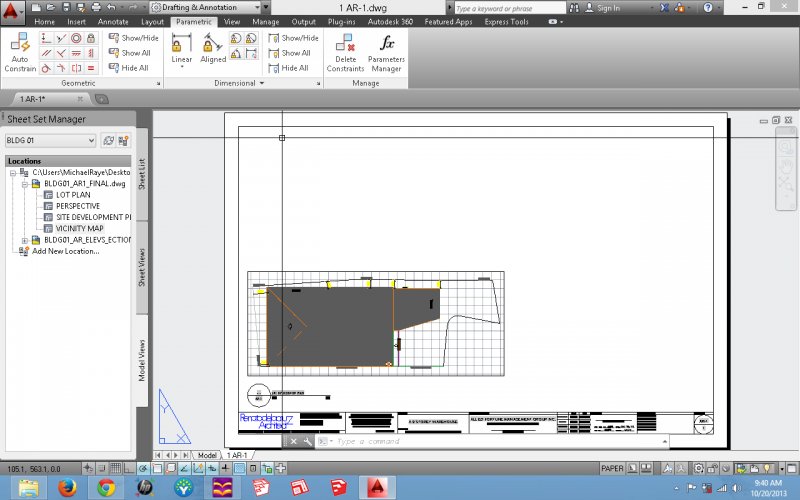Toggle geometric constraints Show/Hide
This screenshot has width=800, height=500.
[x=133, y=38]
